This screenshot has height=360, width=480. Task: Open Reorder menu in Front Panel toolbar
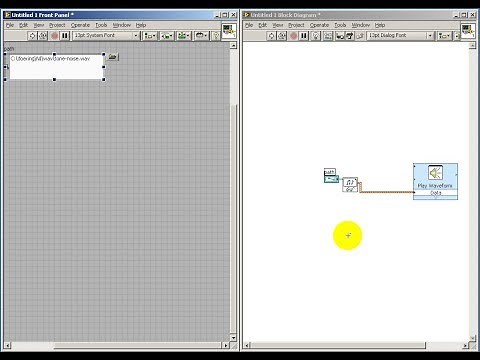coord(201,36)
